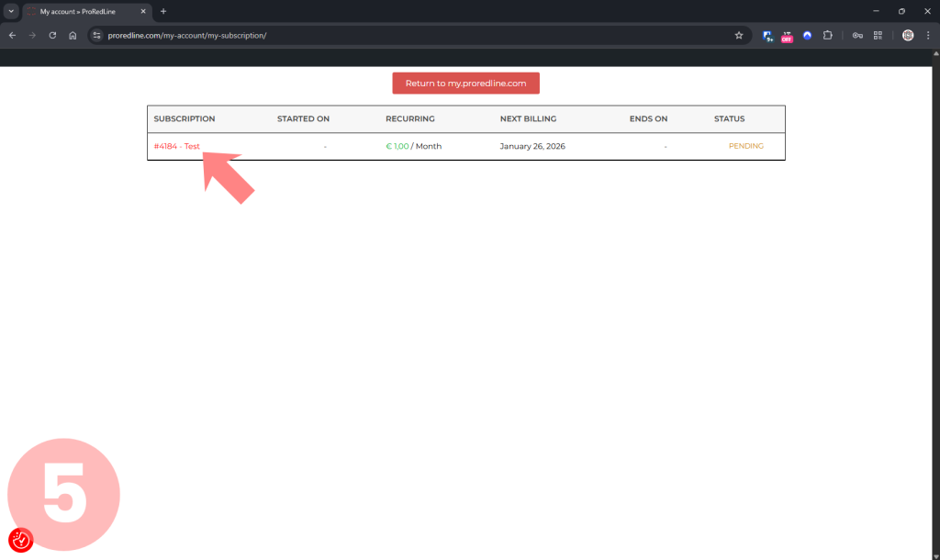Bookmark this page with the star icon
Screen dimensions: 940x560
pyautogui.click(x=739, y=36)
